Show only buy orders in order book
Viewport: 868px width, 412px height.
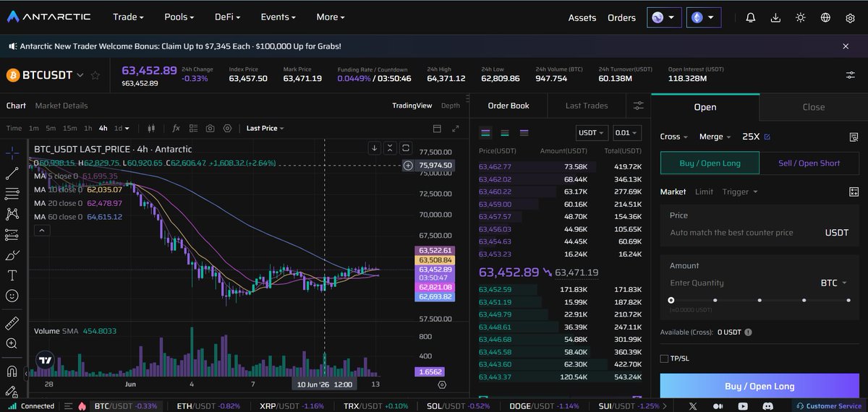click(505, 133)
